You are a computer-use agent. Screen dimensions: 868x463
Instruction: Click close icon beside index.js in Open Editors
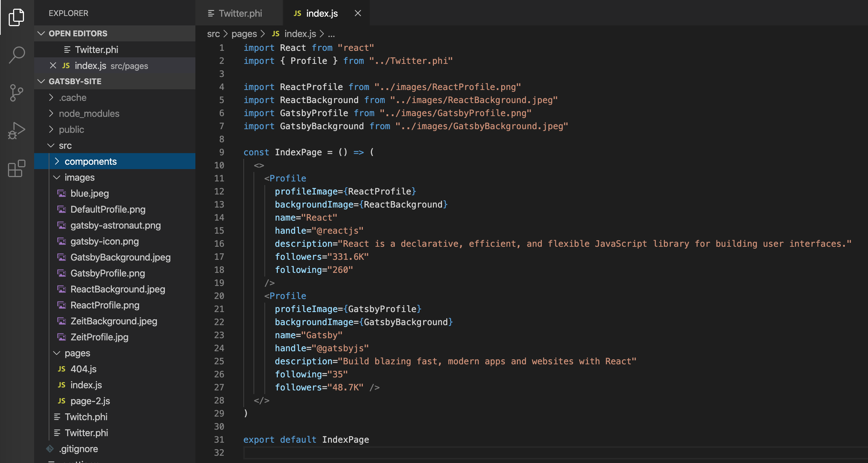click(53, 66)
